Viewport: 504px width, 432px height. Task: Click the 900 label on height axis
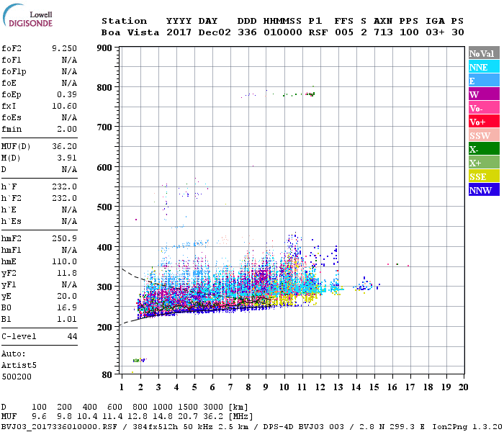[106, 48]
